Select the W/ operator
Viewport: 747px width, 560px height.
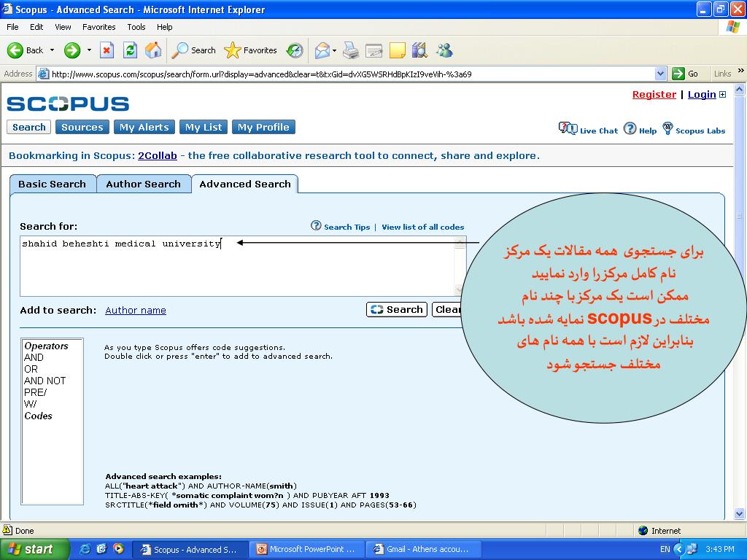pyautogui.click(x=30, y=404)
